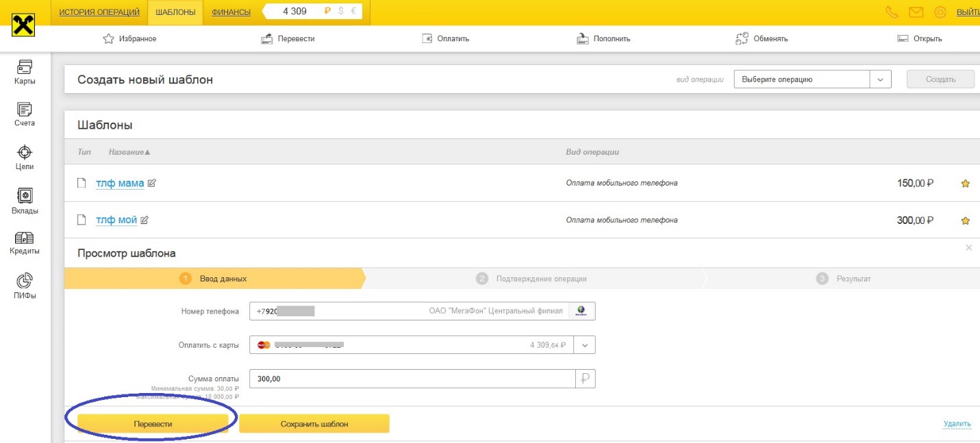
Task: Click the phone contact icon in header
Action: [x=892, y=12]
